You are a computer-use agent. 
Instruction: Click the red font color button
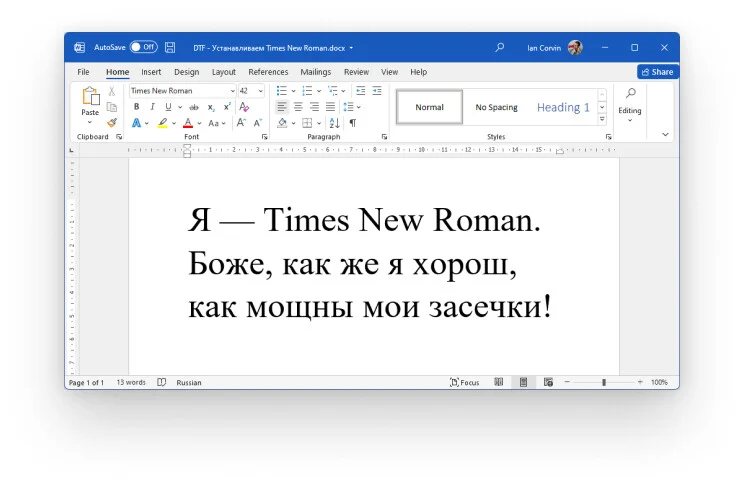pos(188,123)
